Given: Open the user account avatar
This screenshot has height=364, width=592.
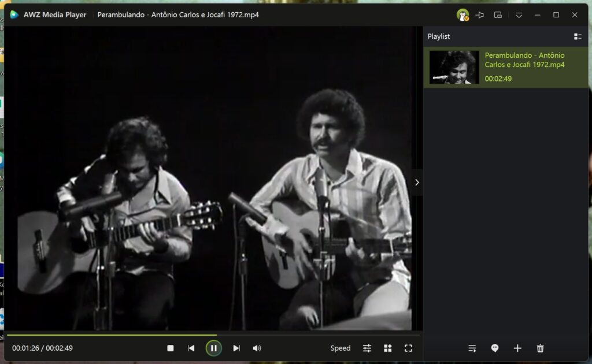Looking at the screenshot, I should [x=462, y=15].
